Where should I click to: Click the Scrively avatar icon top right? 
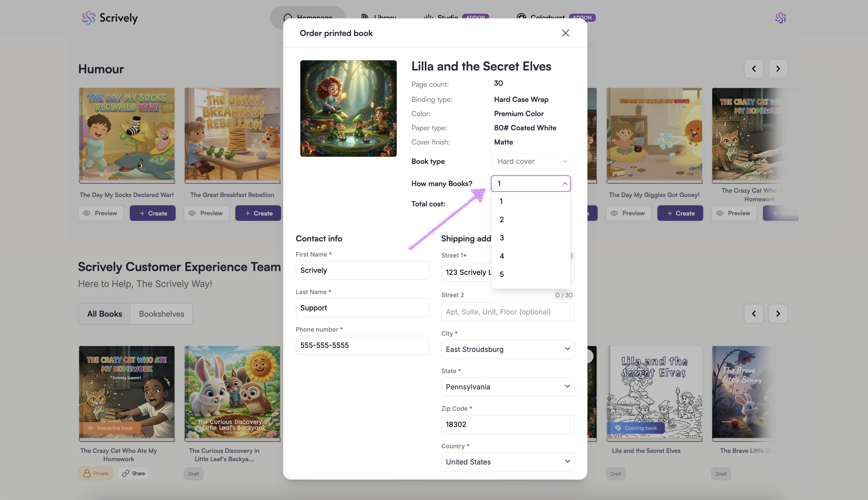[x=780, y=17]
